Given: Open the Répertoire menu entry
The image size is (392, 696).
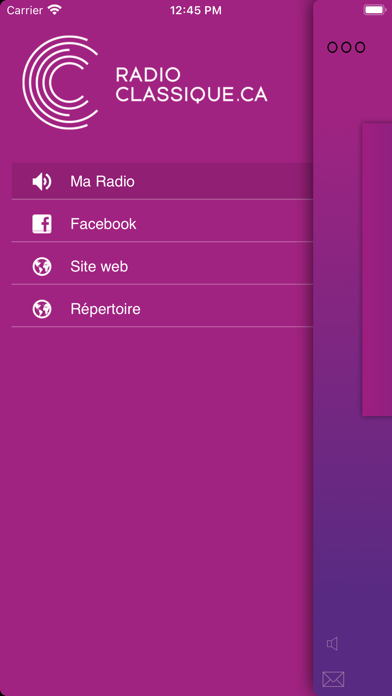Looking at the screenshot, I should (162, 309).
